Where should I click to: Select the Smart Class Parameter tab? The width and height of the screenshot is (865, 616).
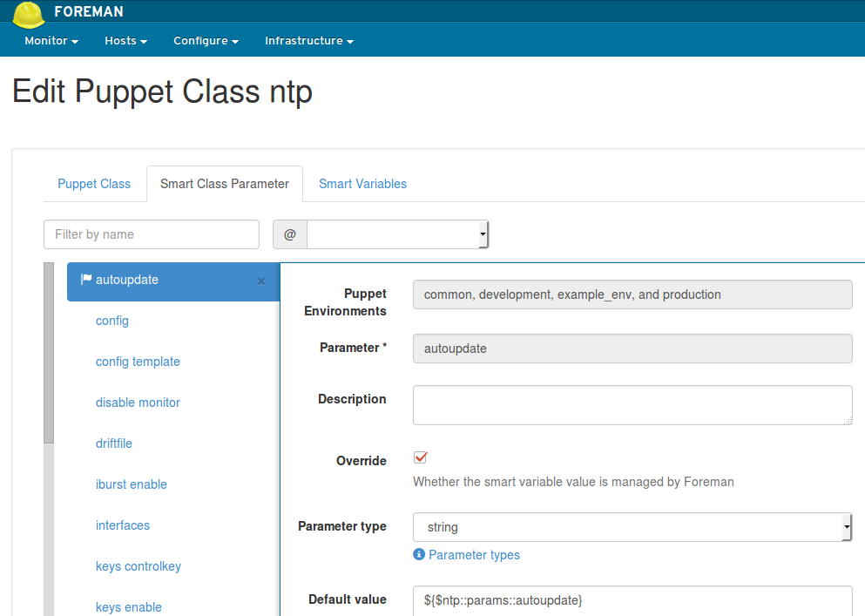tap(225, 184)
